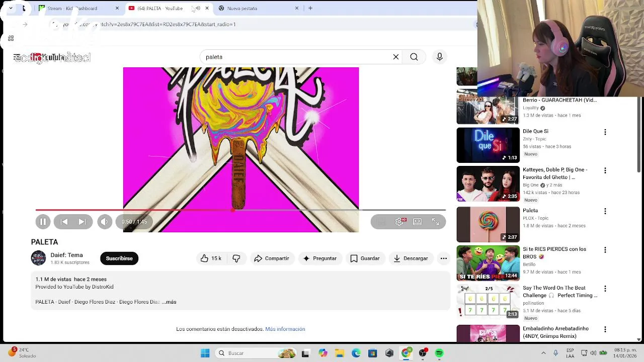This screenshot has height=362, width=644.
Task: Show hidden system tray icons chevron
Action: click(543, 353)
